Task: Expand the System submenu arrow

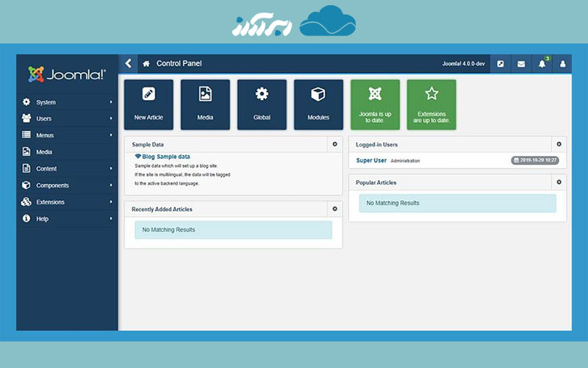Action: [111, 102]
